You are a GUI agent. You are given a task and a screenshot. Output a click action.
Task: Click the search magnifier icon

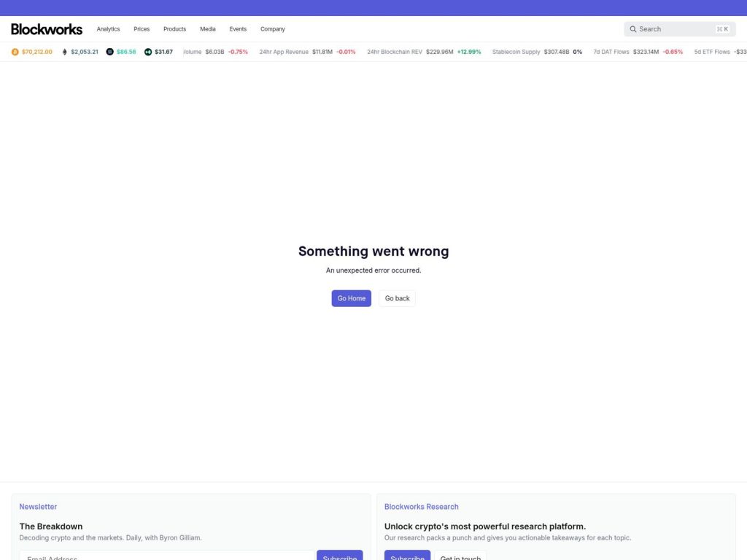(633, 28)
